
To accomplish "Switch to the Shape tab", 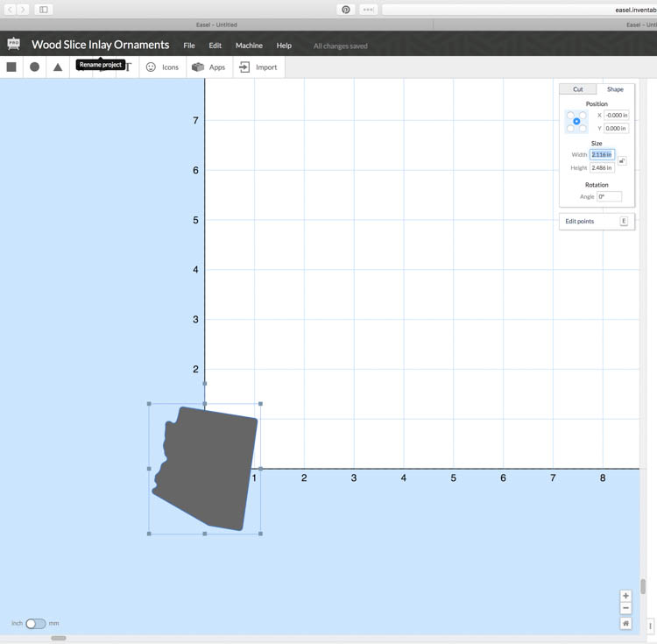I will [x=615, y=89].
